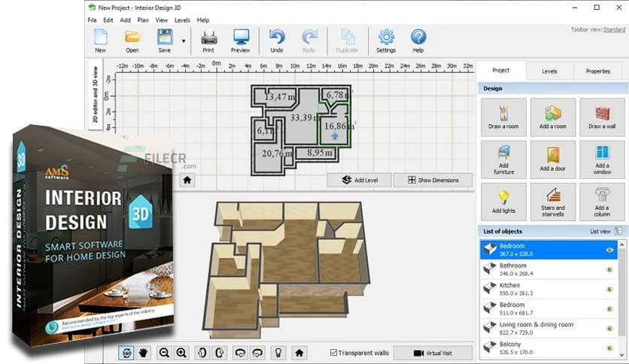The width and height of the screenshot is (629, 364).
Task: Open the Edit menu
Action: 108,20
